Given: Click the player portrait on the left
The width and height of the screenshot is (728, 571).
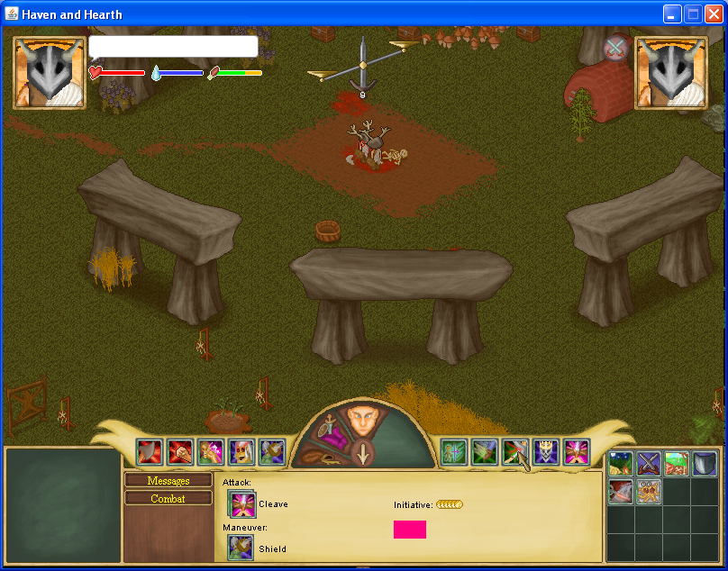Looking at the screenshot, I should click(50, 73).
